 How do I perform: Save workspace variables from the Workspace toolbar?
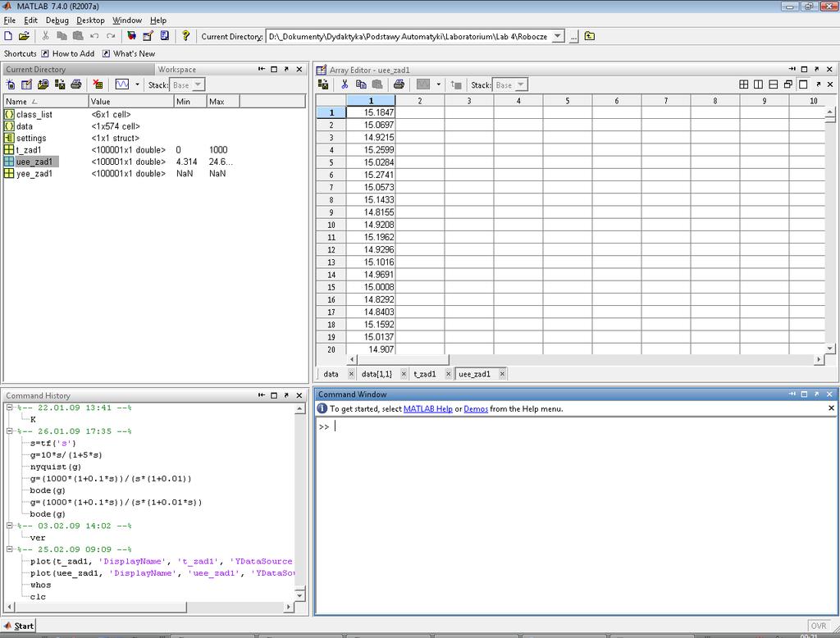click(x=59, y=84)
